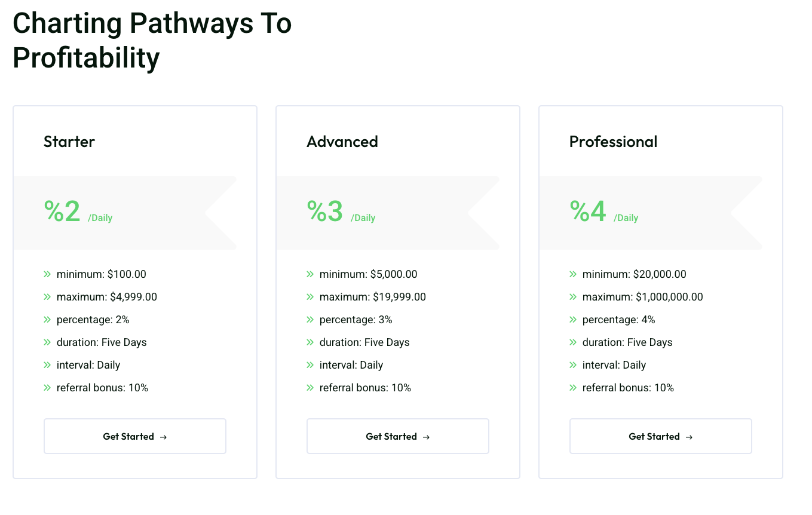
Task: Click the chevron icon beside Starter minimum amount
Action: [x=47, y=274]
